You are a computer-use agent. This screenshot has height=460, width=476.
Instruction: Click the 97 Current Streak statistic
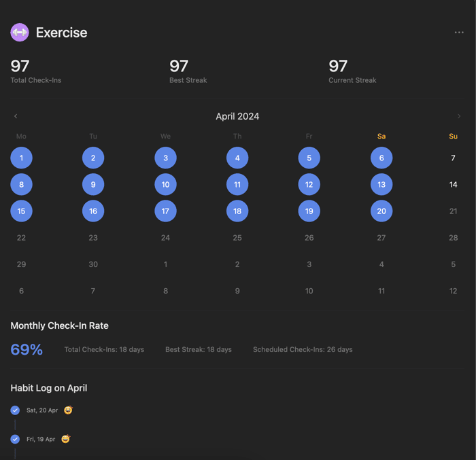pyautogui.click(x=352, y=71)
